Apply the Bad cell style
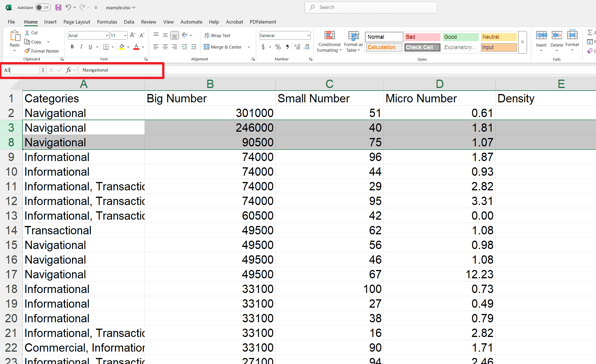 [422, 37]
